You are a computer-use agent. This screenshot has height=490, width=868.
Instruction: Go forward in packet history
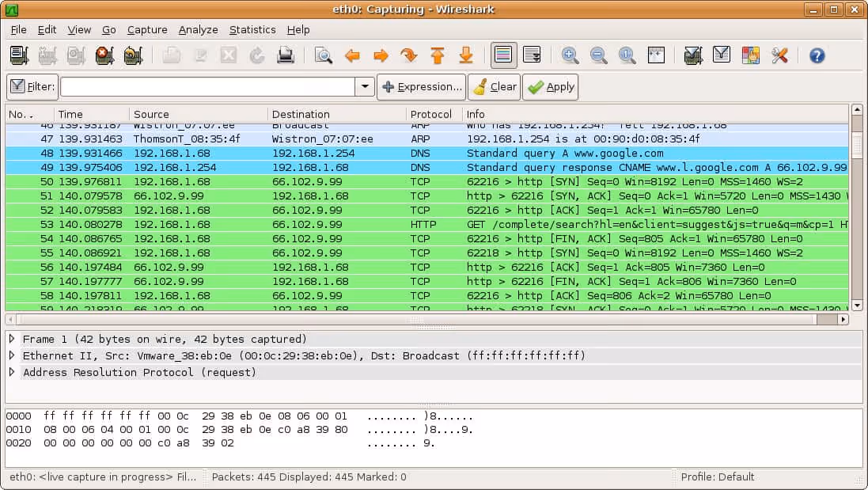[x=381, y=55]
